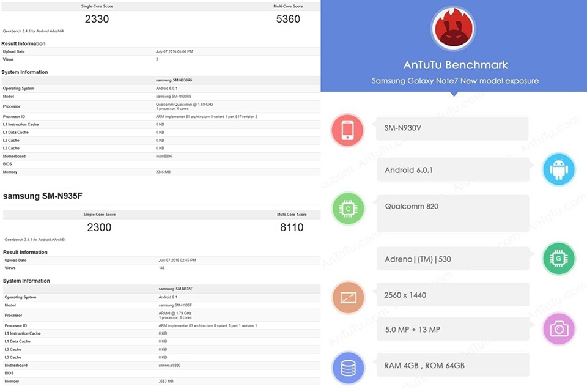The image size is (587, 392).
Task: Click upload date July 07 2016 02:45 PM
Action: pyautogui.click(x=177, y=260)
